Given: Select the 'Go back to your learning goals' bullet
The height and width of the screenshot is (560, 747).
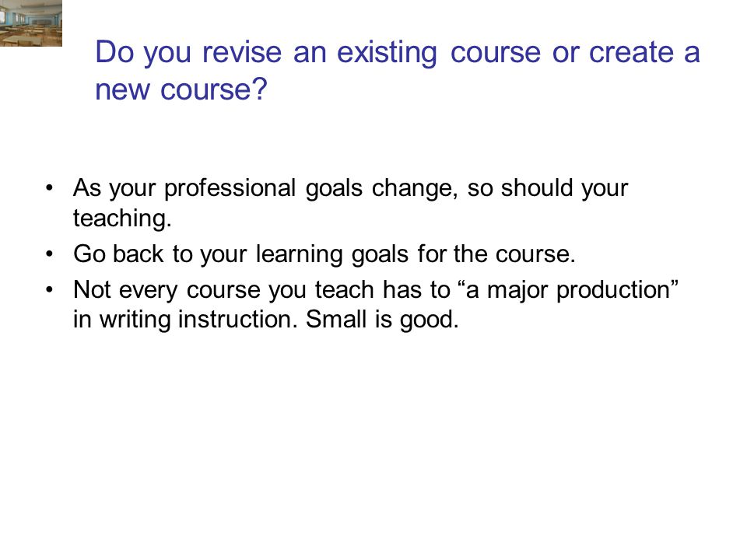Looking at the screenshot, I should click(x=324, y=254).
